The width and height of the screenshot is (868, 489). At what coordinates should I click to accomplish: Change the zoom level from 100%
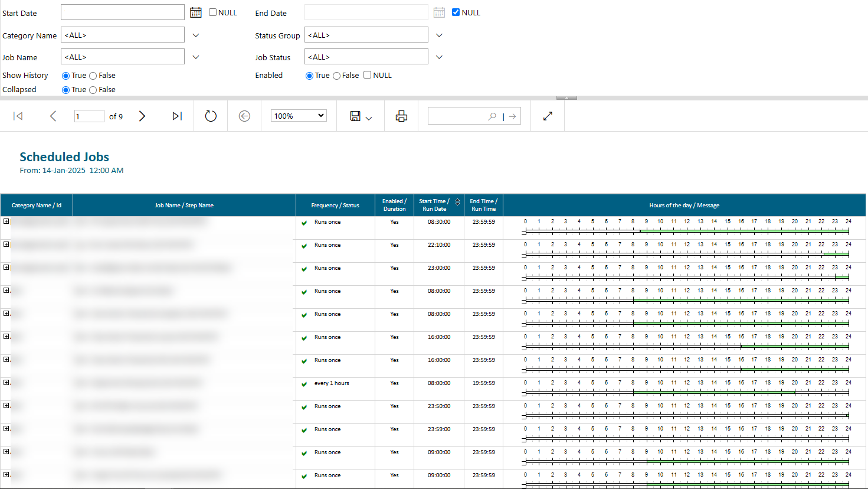[298, 115]
